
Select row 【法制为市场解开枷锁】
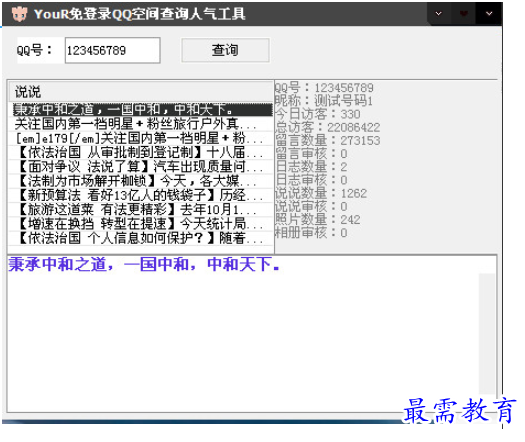[x=141, y=181]
